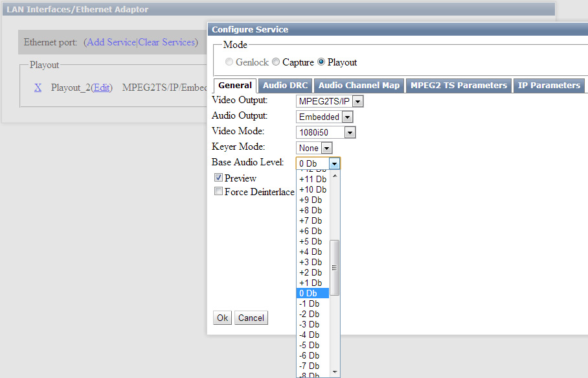588x378 pixels.
Task: Go to MPEG2 TS Parameters tab
Action: click(458, 86)
